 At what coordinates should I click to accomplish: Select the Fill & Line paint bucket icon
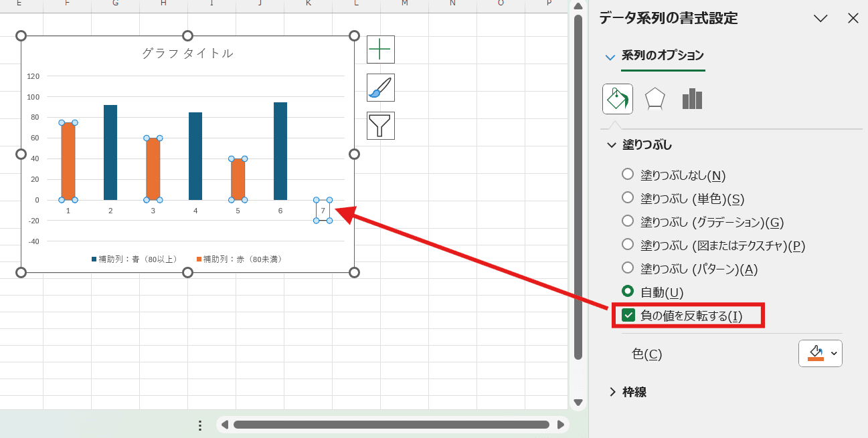[x=617, y=99]
